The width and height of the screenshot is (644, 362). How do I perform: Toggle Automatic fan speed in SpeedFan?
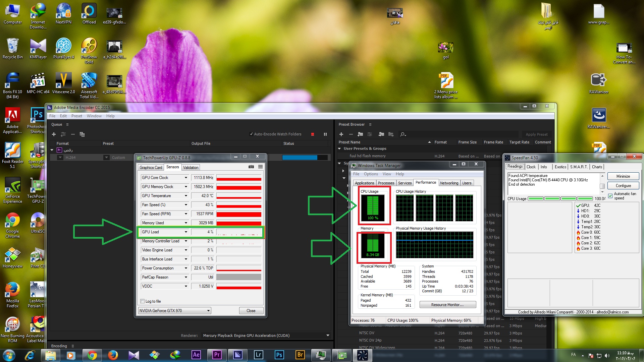tap(610, 196)
